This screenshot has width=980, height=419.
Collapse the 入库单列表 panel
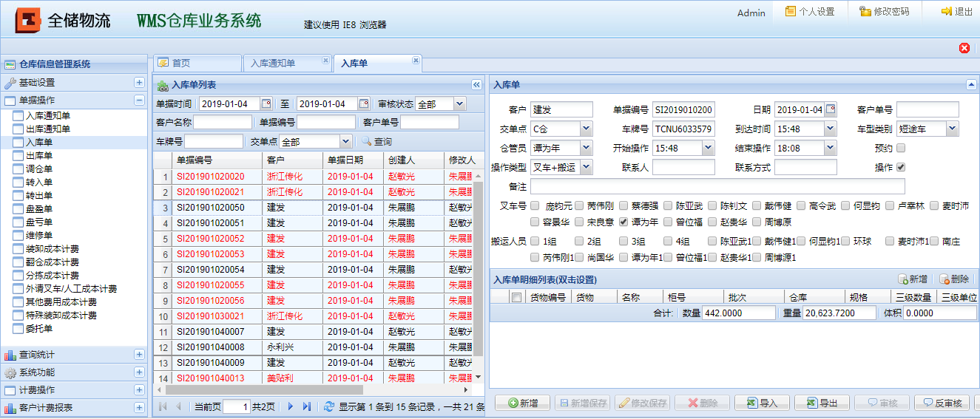pyautogui.click(x=476, y=85)
